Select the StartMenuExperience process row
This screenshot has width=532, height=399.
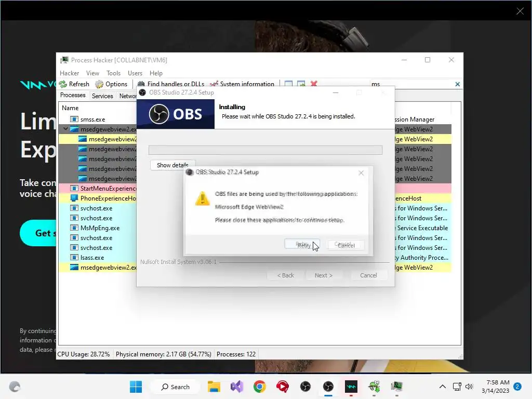tap(255, 188)
